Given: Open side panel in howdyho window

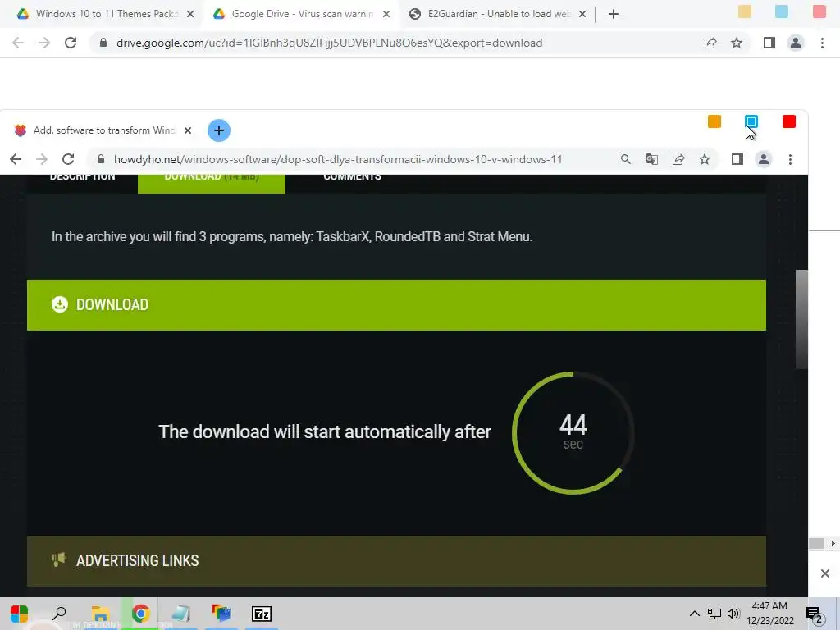Looking at the screenshot, I should click(x=737, y=159).
